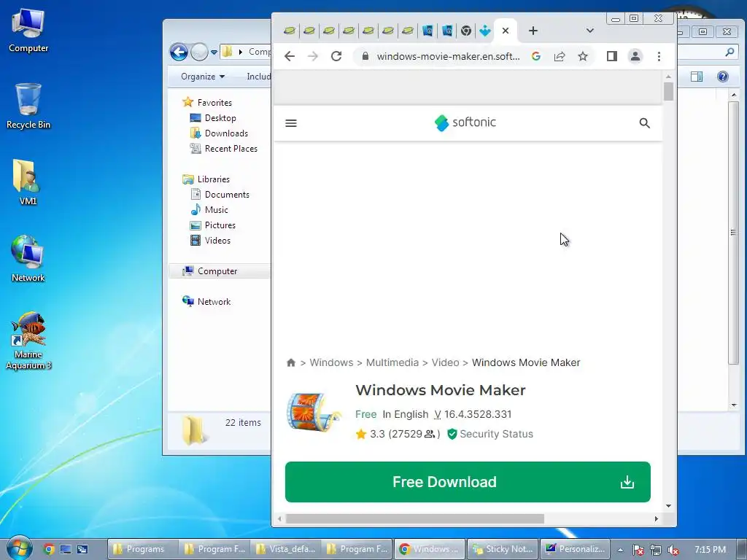Launch Chrome from quick launch
Screen dimensions: 747x560
(x=49, y=549)
